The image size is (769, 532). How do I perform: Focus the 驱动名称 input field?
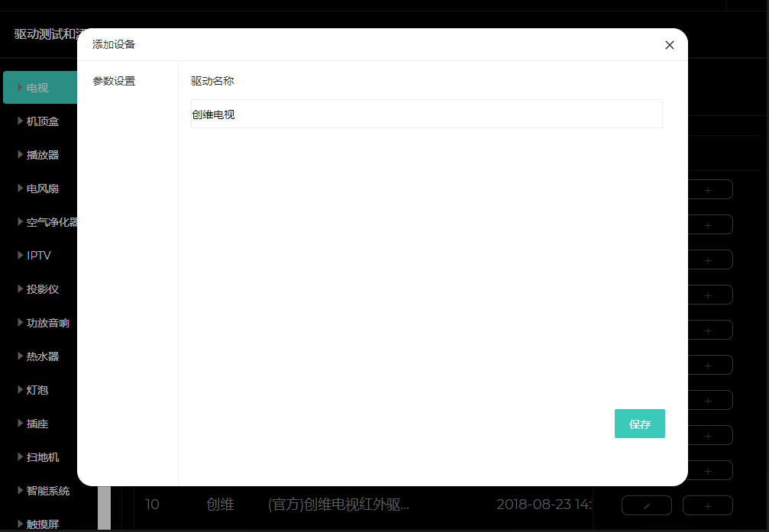tap(427, 114)
